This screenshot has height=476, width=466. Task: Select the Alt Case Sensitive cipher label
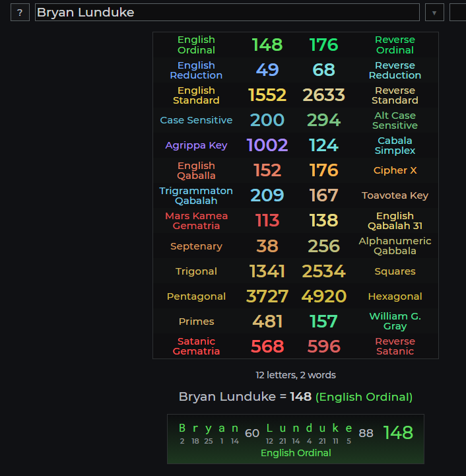(395, 120)
